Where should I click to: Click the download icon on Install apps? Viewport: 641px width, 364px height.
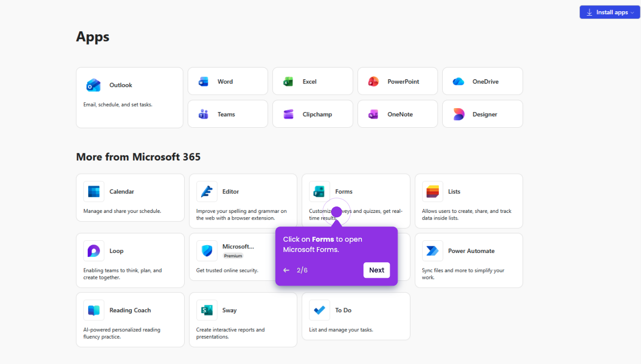tap(590, 12)
